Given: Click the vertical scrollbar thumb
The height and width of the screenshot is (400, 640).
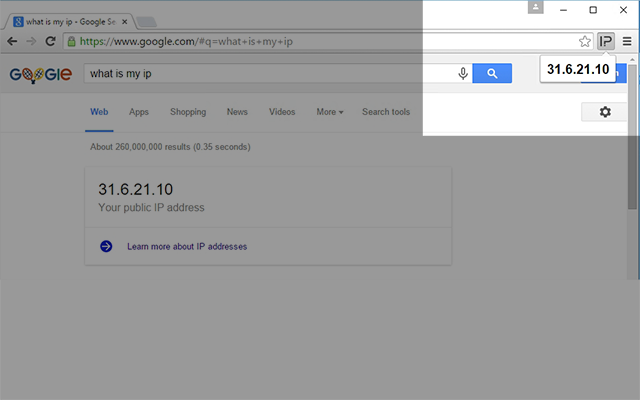Looking at the screenshot, I should (x=633, y=137).
